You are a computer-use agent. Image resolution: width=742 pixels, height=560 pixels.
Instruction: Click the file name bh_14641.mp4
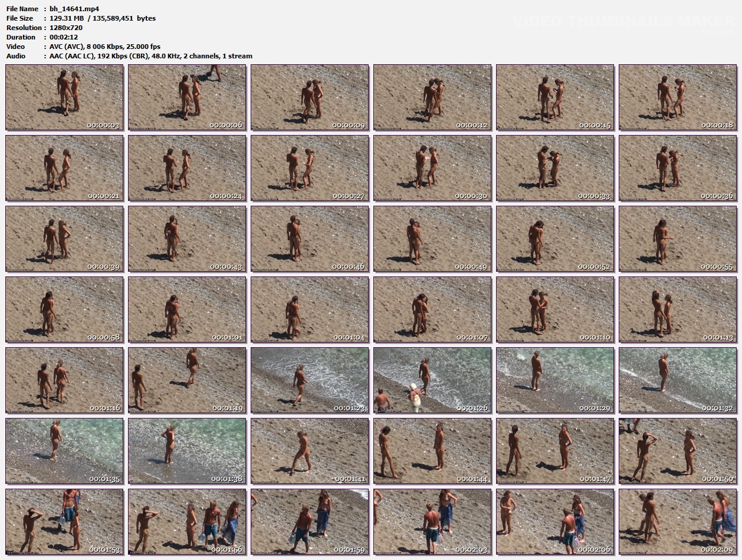point(74,9)
